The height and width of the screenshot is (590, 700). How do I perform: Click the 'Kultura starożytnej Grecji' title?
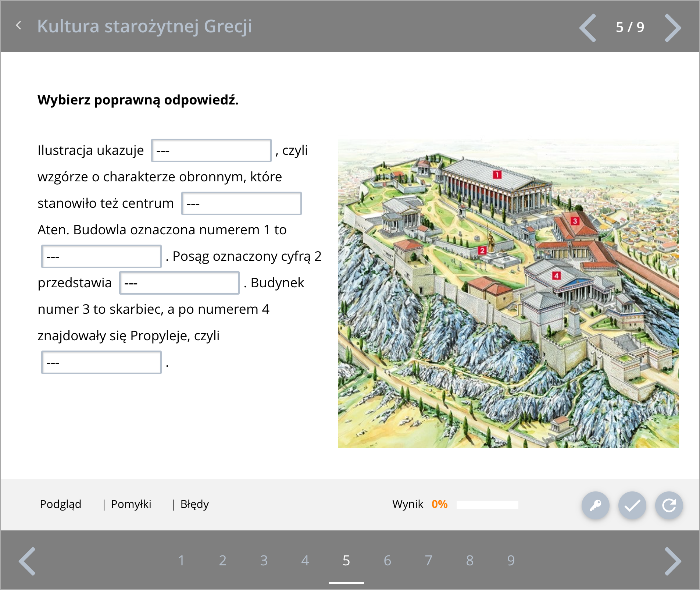[144, 26]
